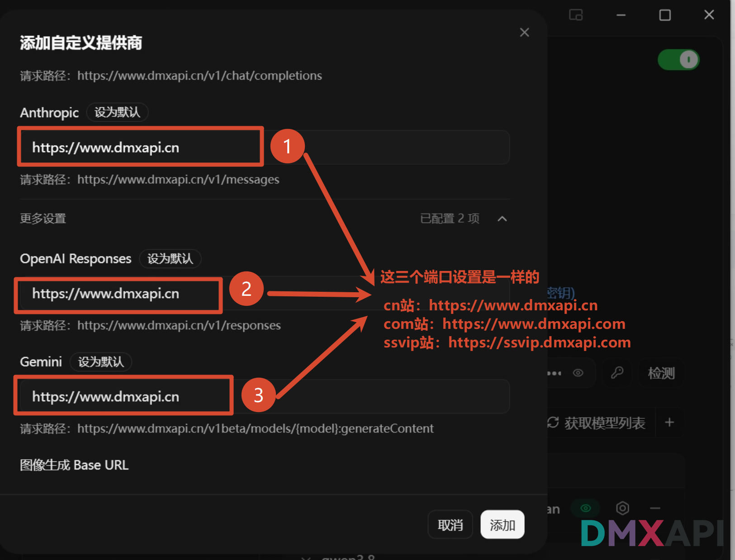This screenshot has height=560, width=735.
Task: Click the minus icon to remove model
Action: pyautogui.click(x=655, y=508)
